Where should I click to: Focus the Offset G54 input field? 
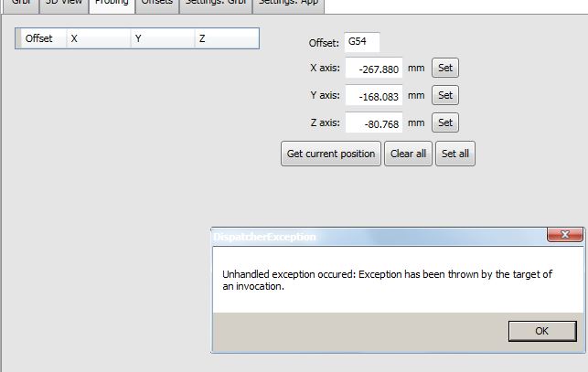point(360,42)
